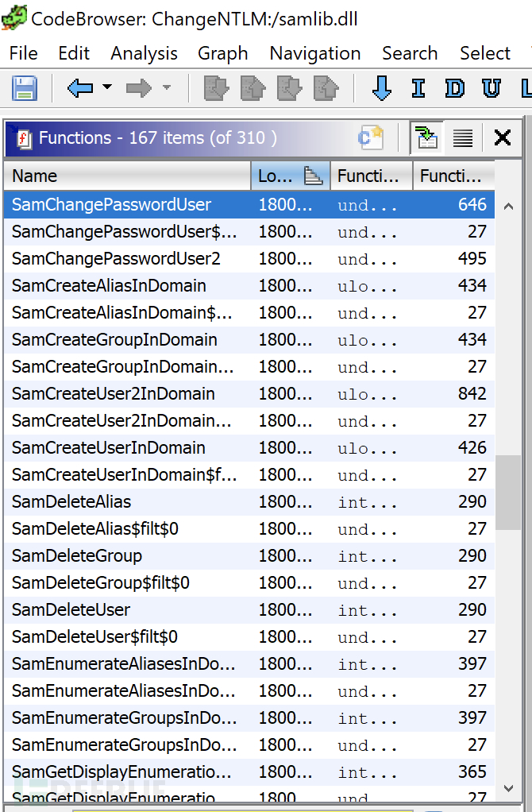This screenshot has height=812, width=532.
Task: Select the SamChangePasswordUser2 function row
Action: click(x=249, y=258)
